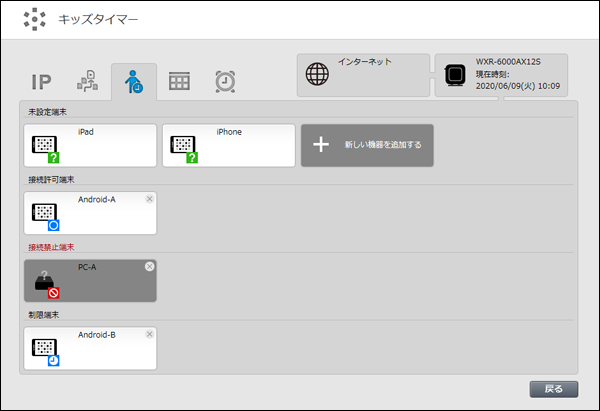Open the alarm clock tab
This screenshot has height=411, width=600.
coord(225,81)
